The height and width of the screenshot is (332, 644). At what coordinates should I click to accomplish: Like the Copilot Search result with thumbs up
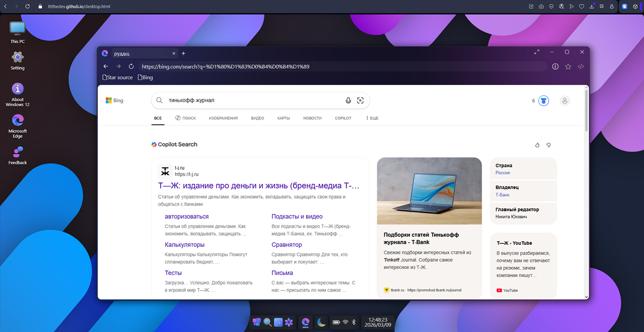(x=537, y=145)
